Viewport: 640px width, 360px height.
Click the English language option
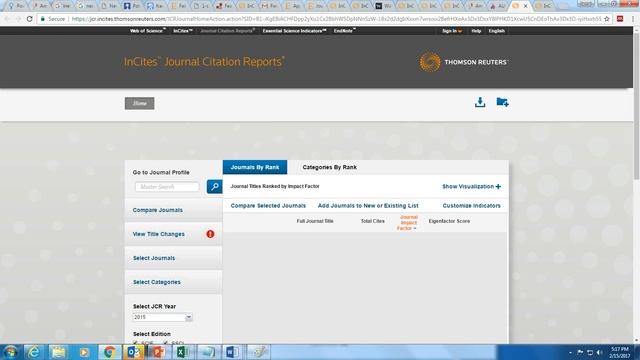[x=496, y=31]
